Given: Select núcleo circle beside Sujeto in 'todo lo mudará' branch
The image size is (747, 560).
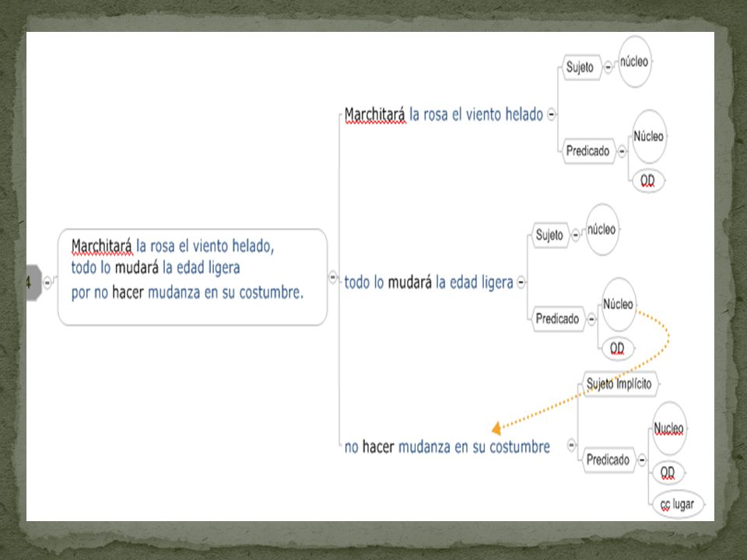Looking at the screenshot, I should click(602, 229).
